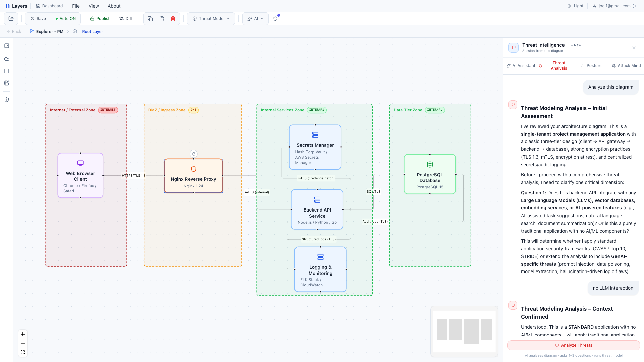The image size is (644, 362).
Task: Open the notebook edit icon in left sidebar
Action: click(7, 83)
